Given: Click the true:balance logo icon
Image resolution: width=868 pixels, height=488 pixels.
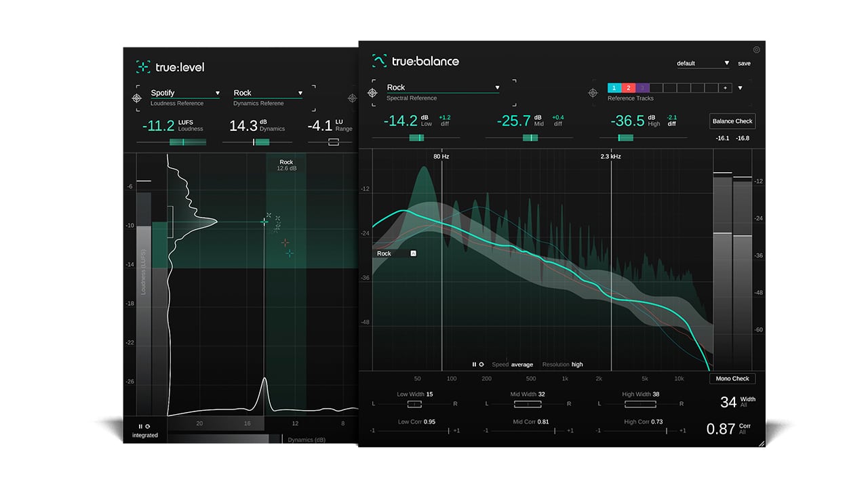Looking at the screenshot, I should (x=379, y=61).
